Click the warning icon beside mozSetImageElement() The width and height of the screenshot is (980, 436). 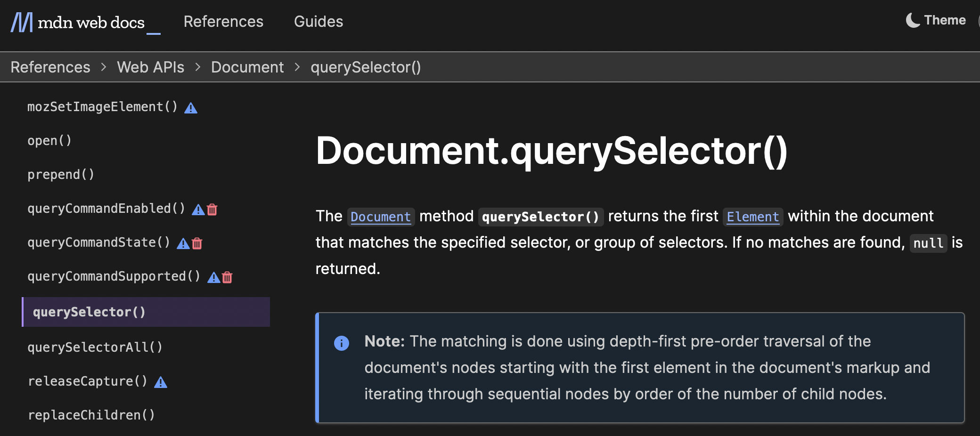point(190,107)
